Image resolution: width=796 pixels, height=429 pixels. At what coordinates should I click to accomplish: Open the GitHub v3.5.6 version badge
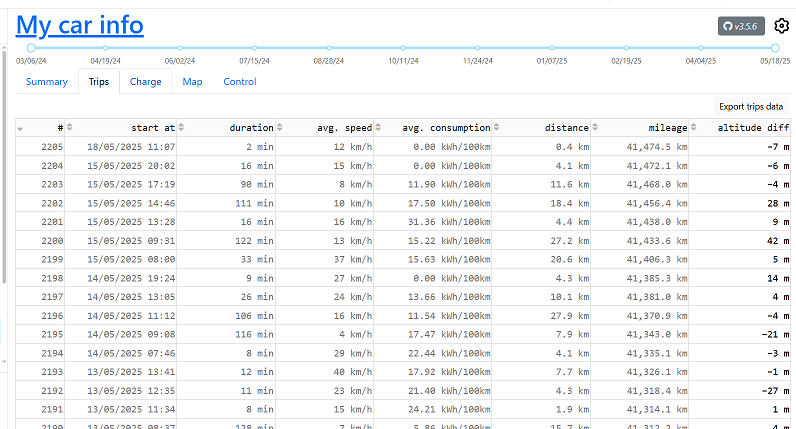[741, 26]
